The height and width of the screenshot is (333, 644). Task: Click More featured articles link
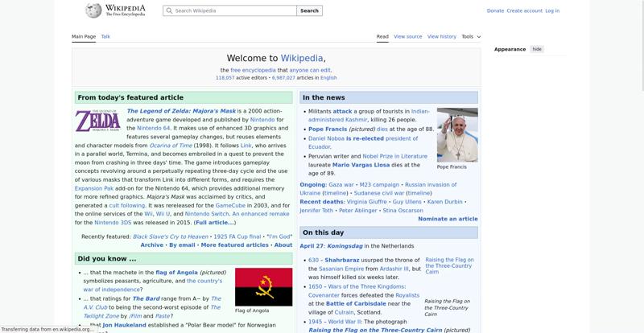point(234,245)
